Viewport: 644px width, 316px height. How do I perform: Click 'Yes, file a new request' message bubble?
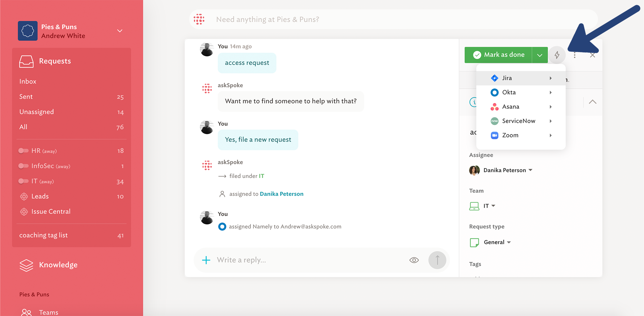(258, 140)
